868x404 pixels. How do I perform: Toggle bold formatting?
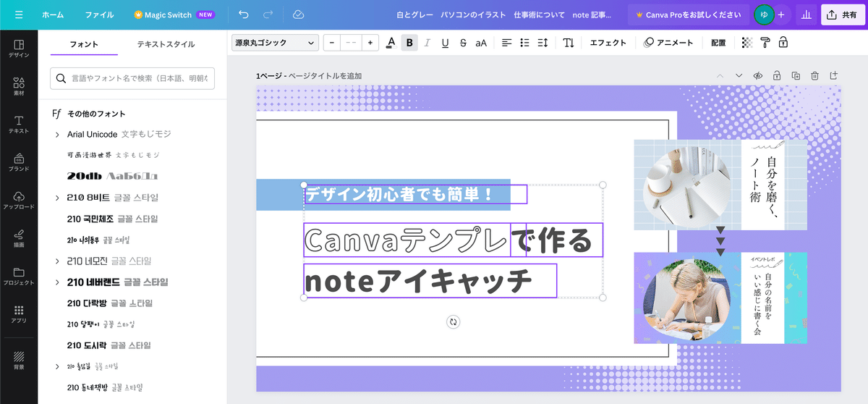point(410,43)
